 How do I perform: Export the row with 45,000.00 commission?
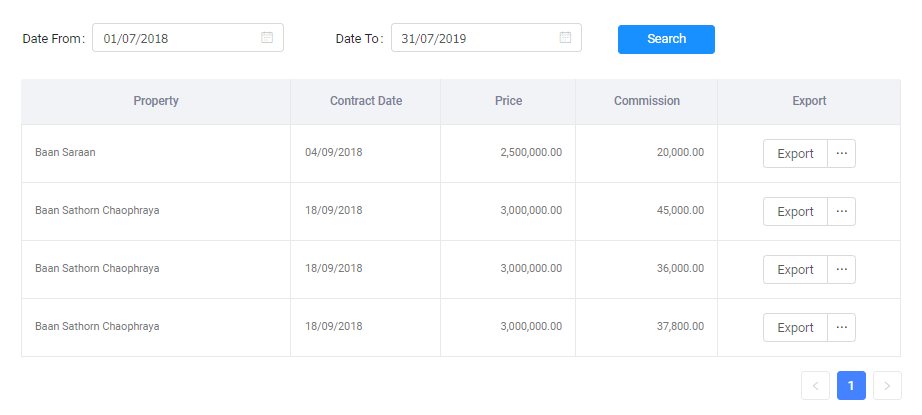pyautogui.click(x=795, y=212)
